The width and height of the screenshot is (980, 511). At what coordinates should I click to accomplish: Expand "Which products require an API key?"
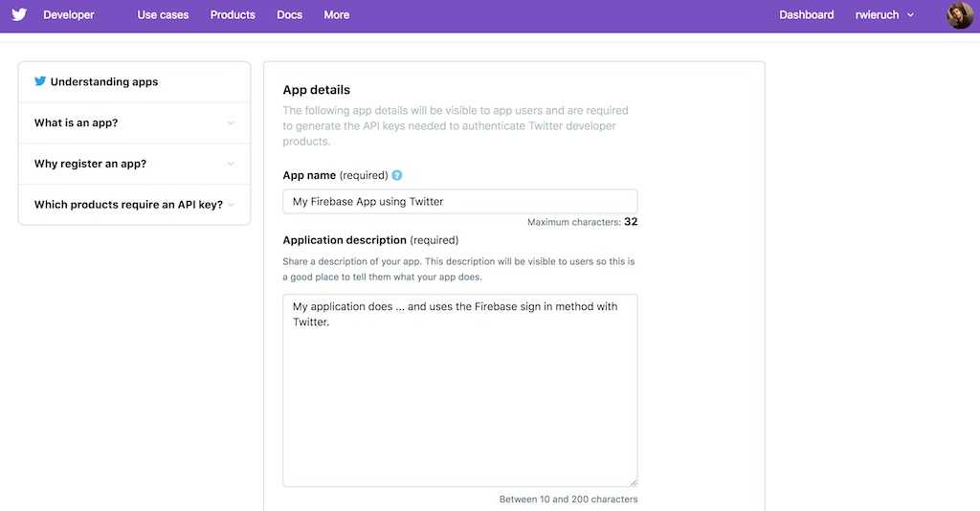pyautogui.click(x=128, y=205)
